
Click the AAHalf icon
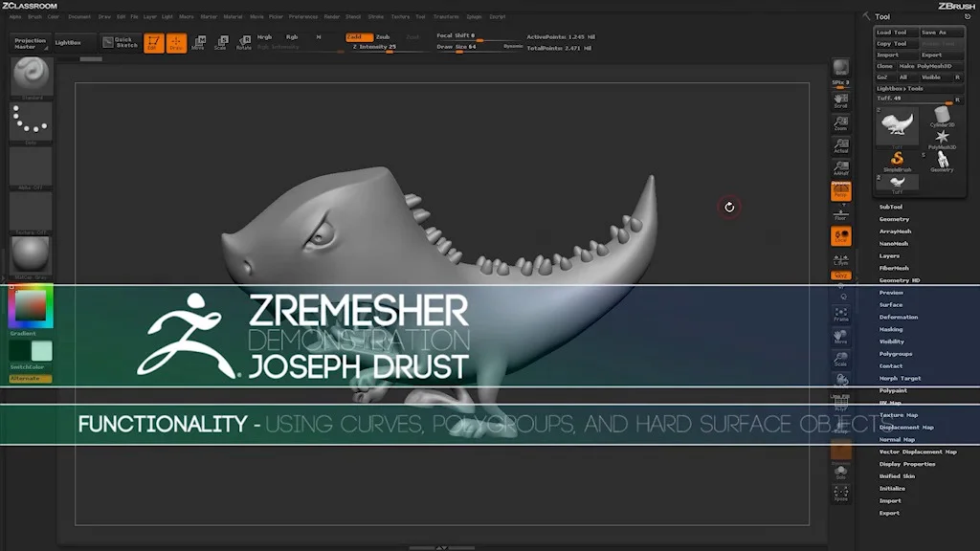(840, 168)
